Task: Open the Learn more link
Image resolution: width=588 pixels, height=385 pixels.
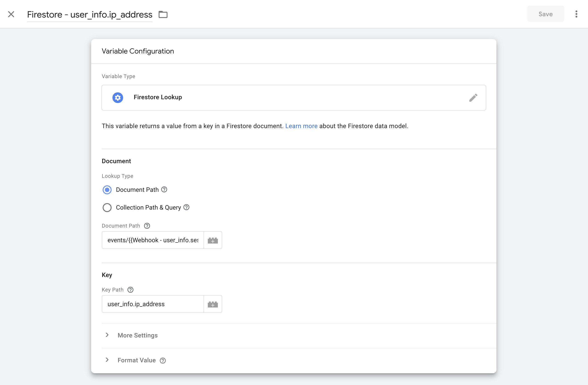Action: (x=301, y=126)
